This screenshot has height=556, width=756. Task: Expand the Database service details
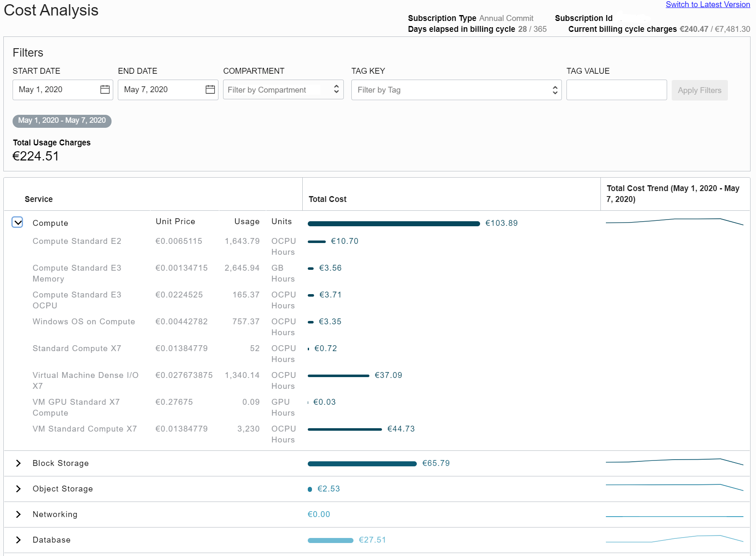(x=18, y=540)
